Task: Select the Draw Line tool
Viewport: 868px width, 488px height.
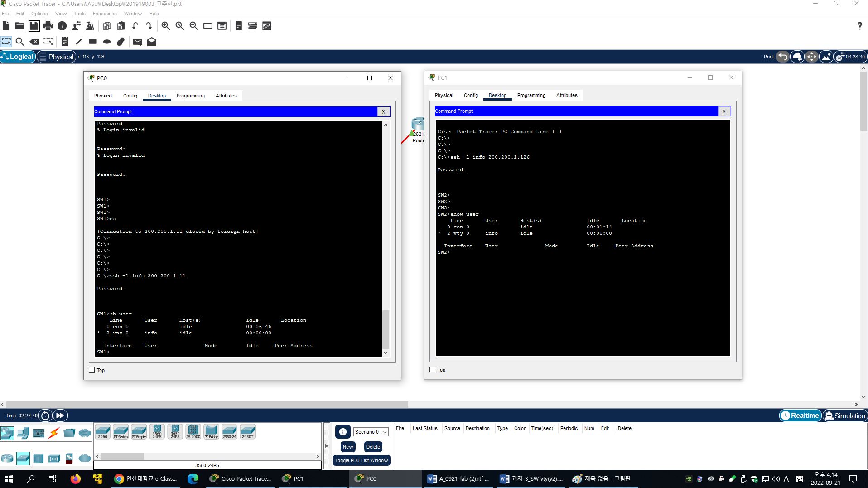Action: (79, 42)
